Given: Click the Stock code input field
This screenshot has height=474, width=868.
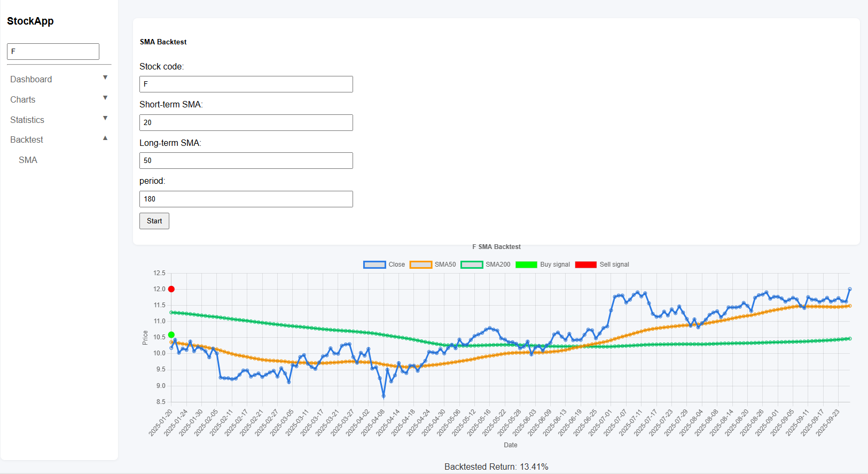Looking at the screenshot, I should click(x=246, y=84).
